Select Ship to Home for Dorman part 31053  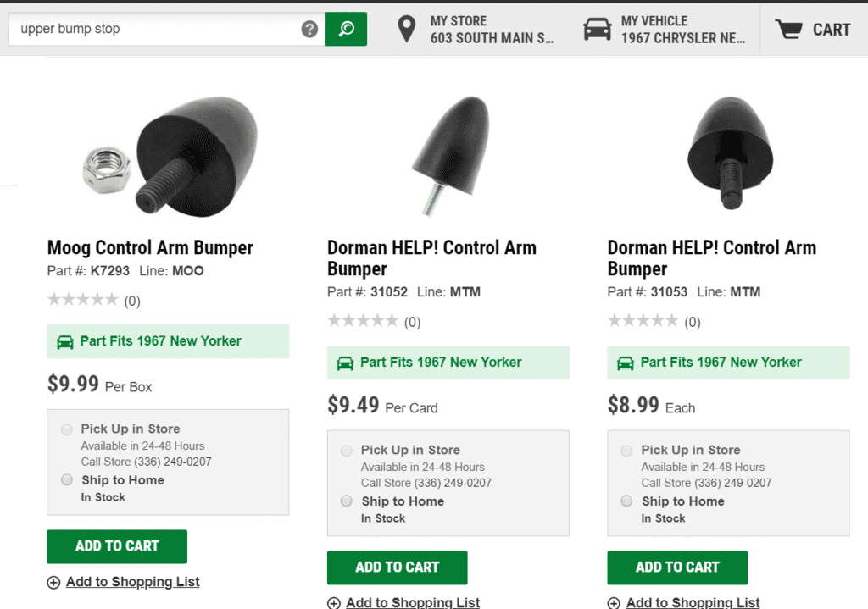click(626, 501)
